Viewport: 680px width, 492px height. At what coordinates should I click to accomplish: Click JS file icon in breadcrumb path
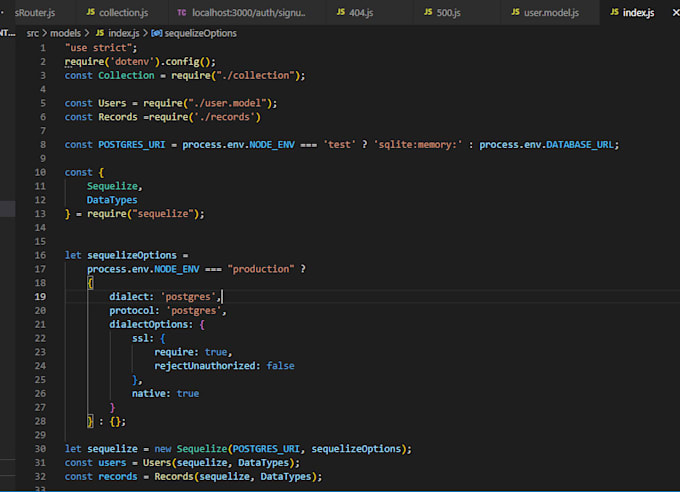(x=100, y=32)
